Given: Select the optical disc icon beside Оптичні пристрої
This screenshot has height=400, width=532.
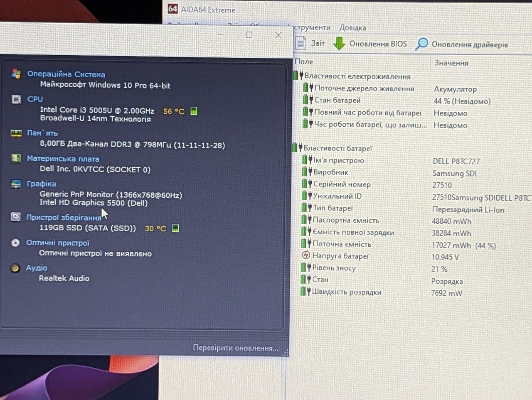Looking at the screenshot, I should tap(15, 243).
